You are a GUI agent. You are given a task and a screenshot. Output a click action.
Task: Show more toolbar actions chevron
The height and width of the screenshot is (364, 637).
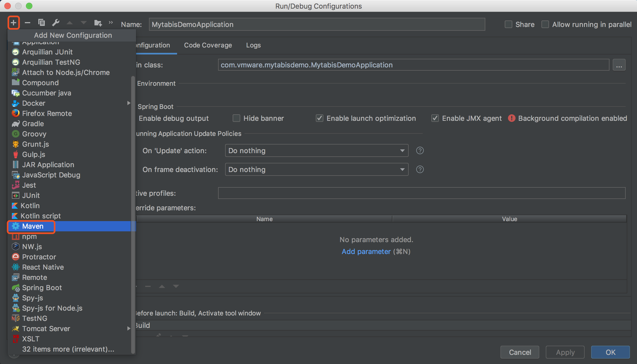(x=111, y=23)
